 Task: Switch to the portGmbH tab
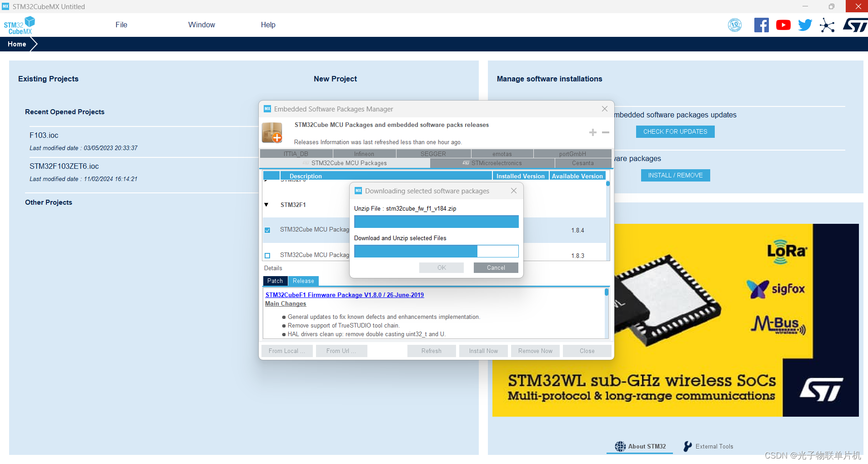[x=572, y=154]
